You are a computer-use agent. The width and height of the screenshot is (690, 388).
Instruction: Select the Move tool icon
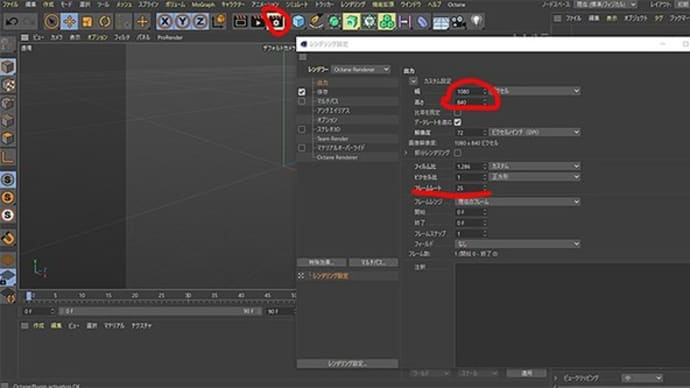pyautogui.click(x=70, y=21)
